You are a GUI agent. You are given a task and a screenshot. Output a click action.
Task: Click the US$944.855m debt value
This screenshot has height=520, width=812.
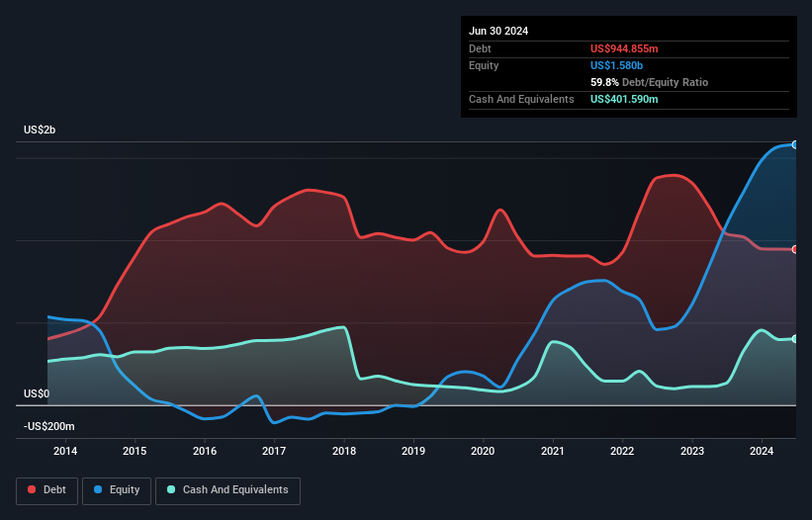[624, 48]
